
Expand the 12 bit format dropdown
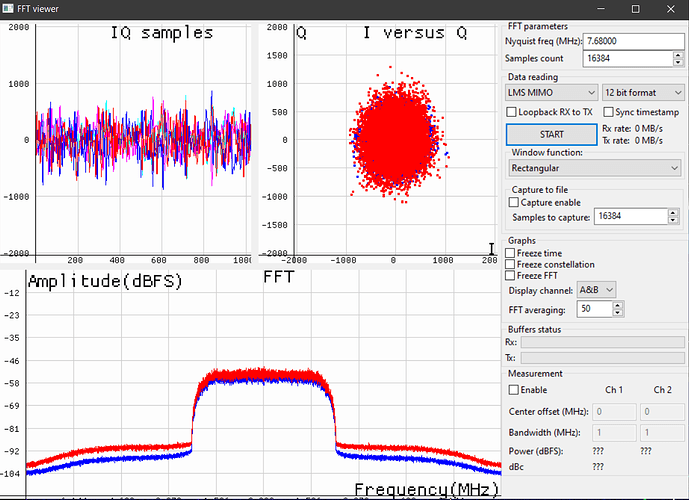click(643, 92)
